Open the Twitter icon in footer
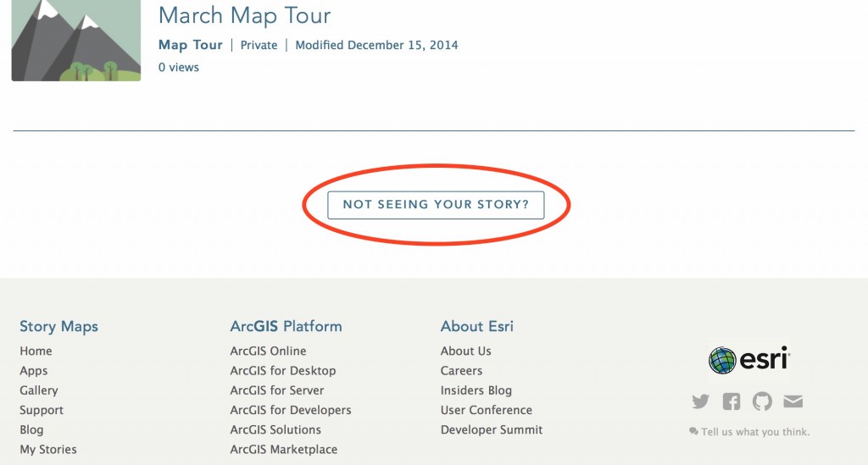This screenshot has height=465, width=868. 700,401
